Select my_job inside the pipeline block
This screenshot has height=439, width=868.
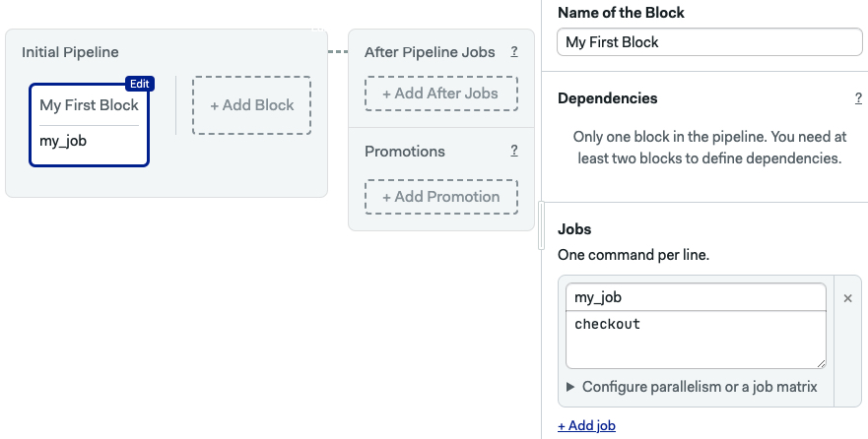[x=63, y=141]
